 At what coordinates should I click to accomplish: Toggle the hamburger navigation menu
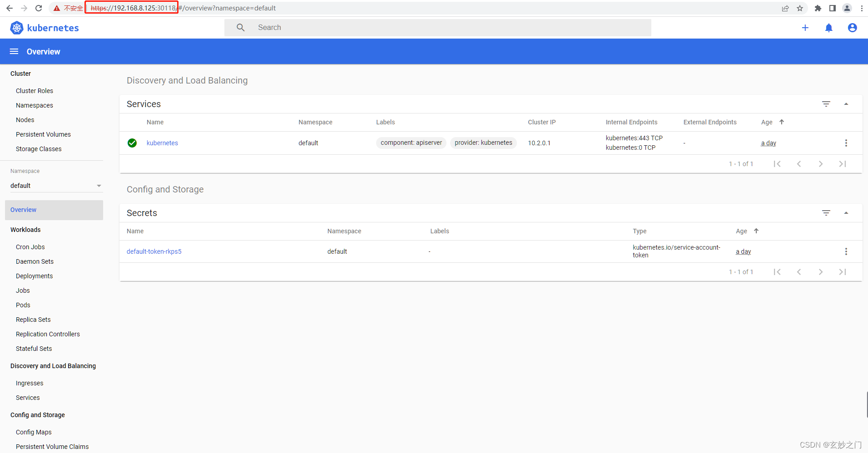click(14, 51)
